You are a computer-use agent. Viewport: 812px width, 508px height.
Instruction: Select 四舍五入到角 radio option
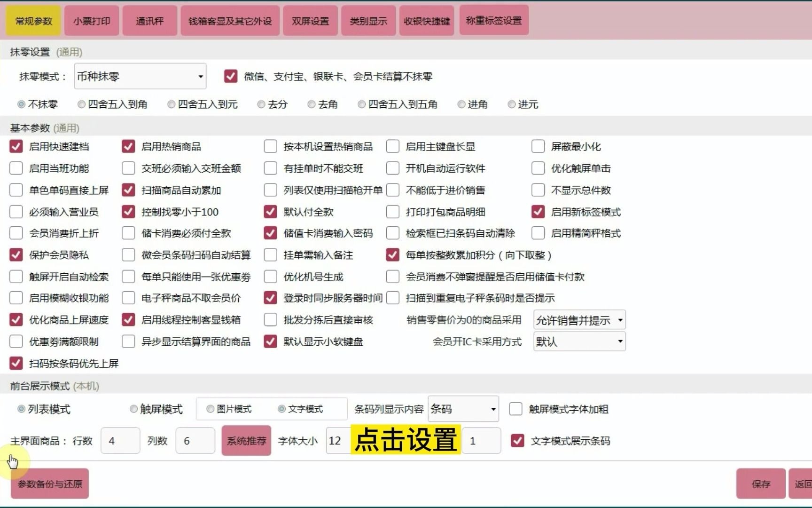[x=81, y=104]
